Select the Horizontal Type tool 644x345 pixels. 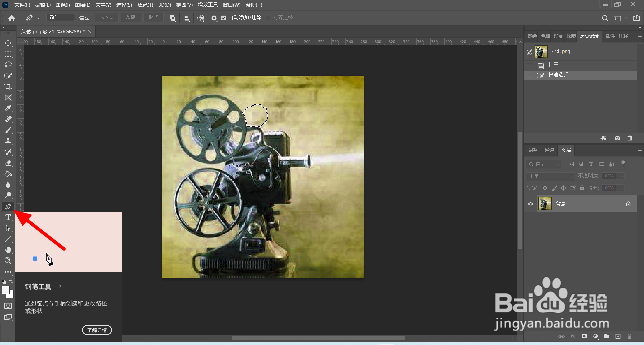point(8,217)
